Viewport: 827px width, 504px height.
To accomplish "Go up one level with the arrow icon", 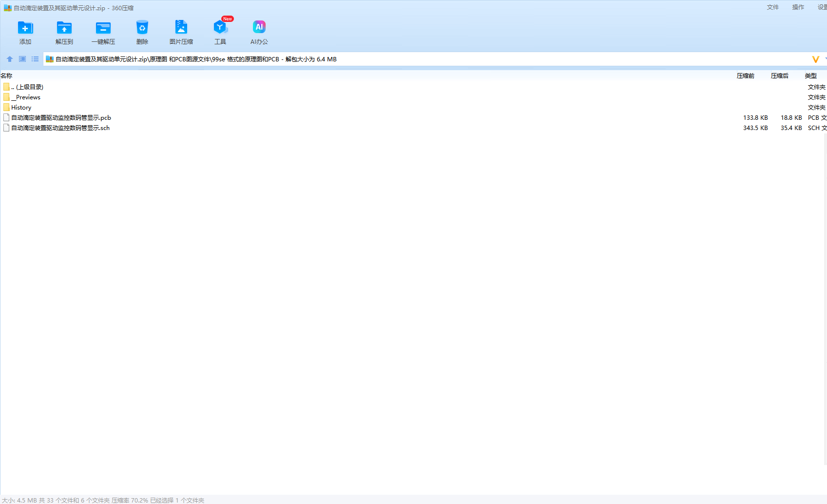I will [x=10, y=59].
